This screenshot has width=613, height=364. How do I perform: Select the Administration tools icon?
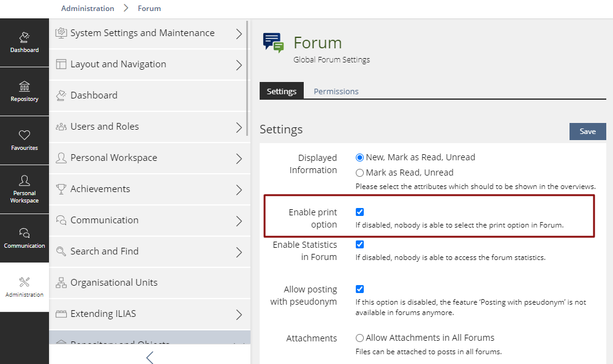click(x=24, y=282)
